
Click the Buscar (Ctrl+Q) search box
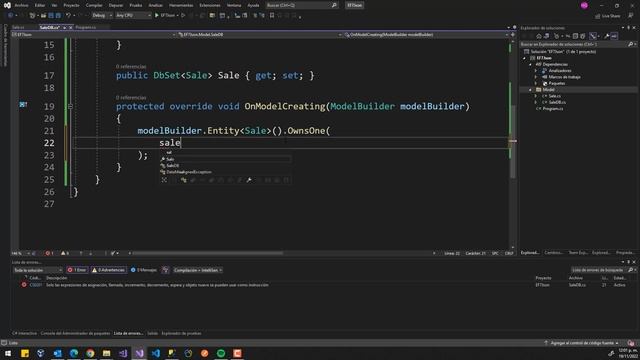click(302, 5)
